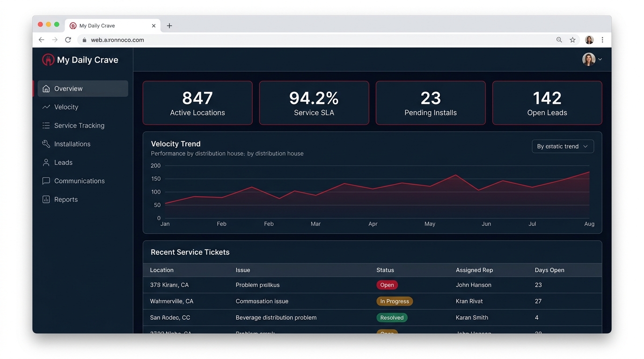Open the Velocity menu item
Viewport: 644px width, 359px height.
click(x=83, y=107)
